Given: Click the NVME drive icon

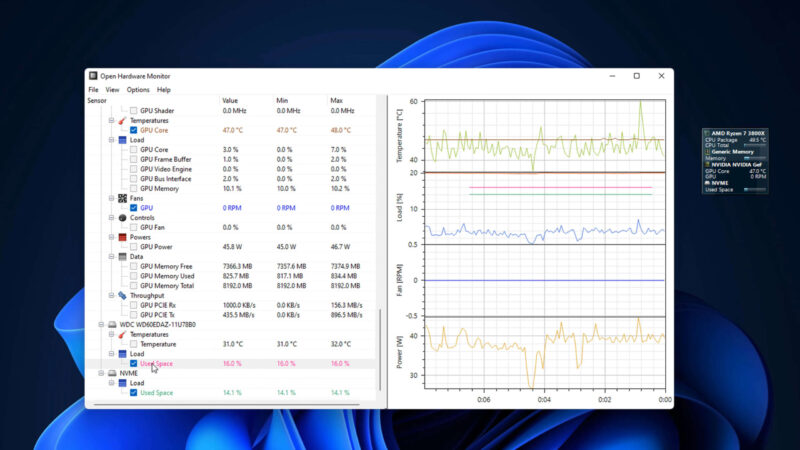Looking at the screenshot, I should [x=112, y=373].
